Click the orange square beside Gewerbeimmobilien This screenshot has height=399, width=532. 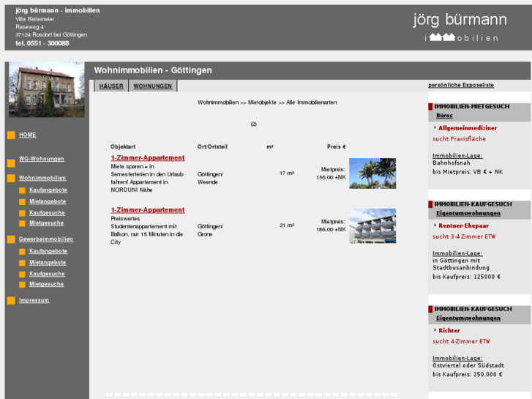click(11, 239)
